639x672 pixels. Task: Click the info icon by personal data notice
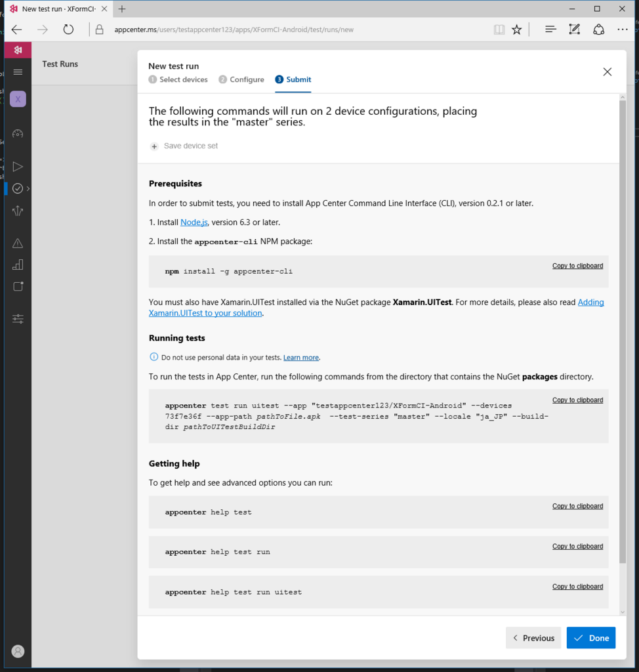(154, 356)
